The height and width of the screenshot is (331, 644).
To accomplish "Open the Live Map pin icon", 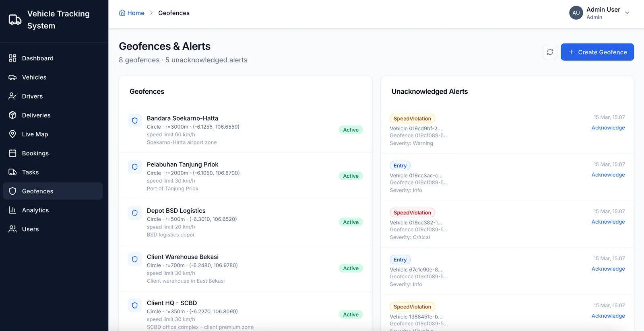I will [x=12, y=134].
